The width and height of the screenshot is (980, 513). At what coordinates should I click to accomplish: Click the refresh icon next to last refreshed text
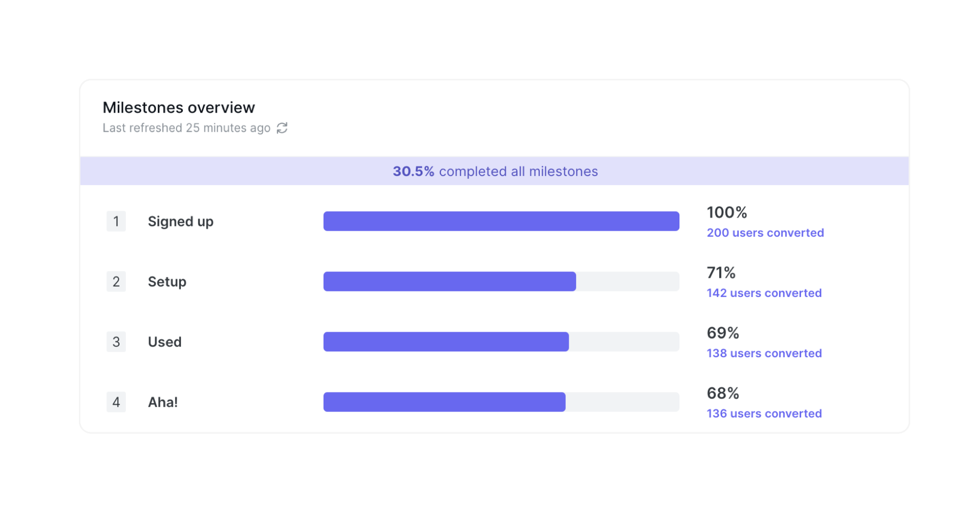point(282,128)
